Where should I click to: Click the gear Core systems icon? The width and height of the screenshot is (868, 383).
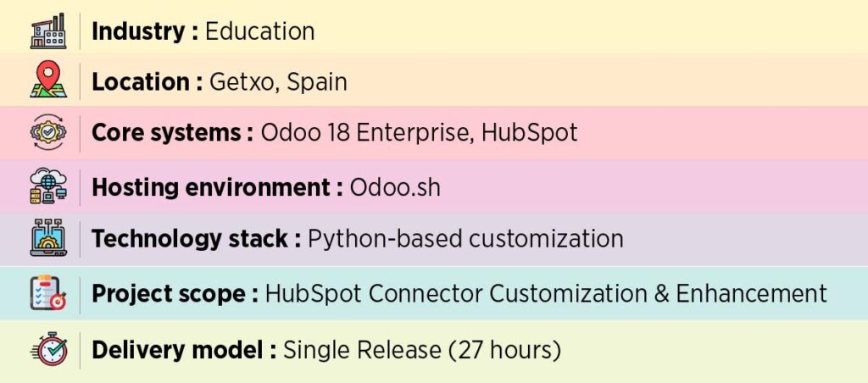click(48, 133)
